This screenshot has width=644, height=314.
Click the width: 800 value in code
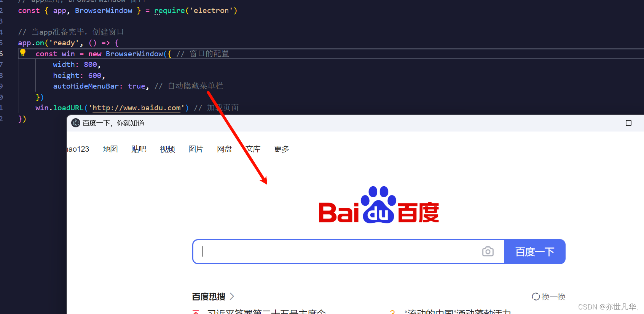point(91,65)
